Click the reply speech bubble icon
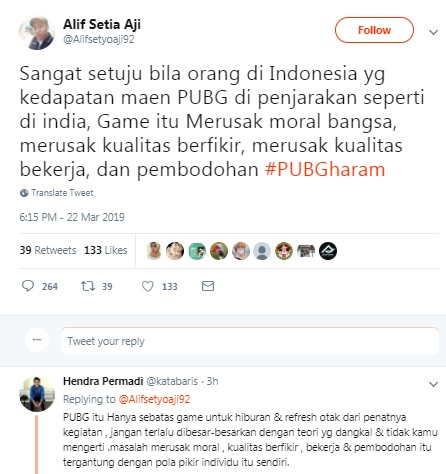446x474 pixels. point(28,286)
